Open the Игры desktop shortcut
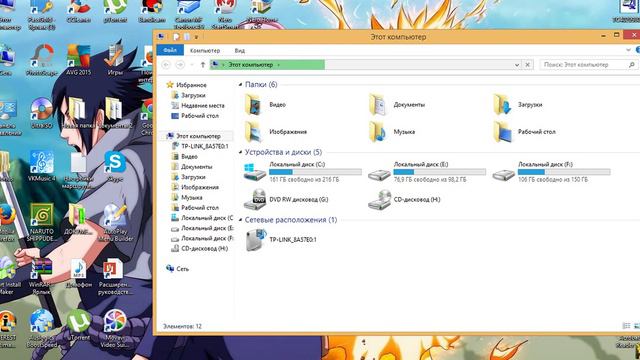Image resolution: width=640 pixels, height=360 pixels. pyautogui.click(x=115, y=60)
